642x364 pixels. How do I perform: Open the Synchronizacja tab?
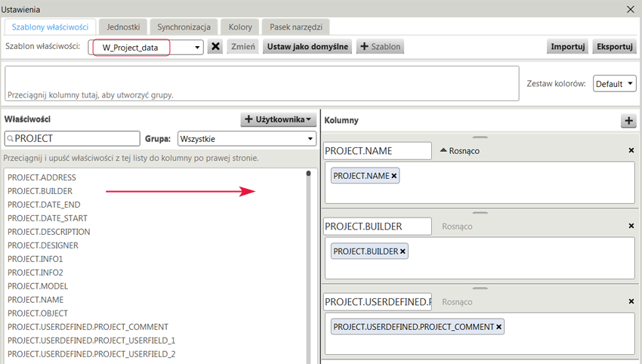tap(184, 27)
